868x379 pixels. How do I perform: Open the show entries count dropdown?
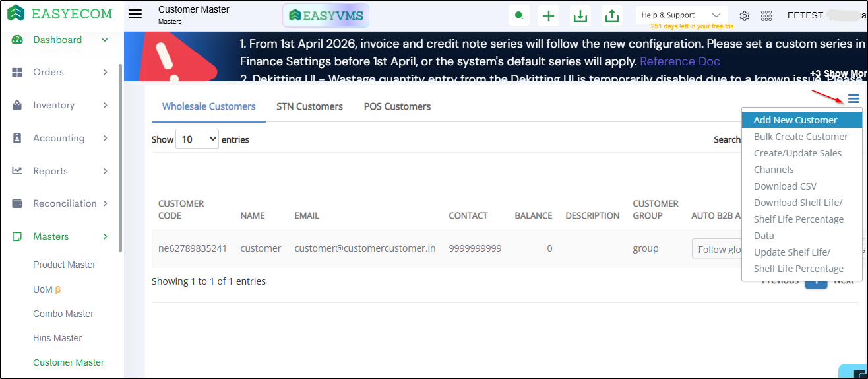point(197,139)
